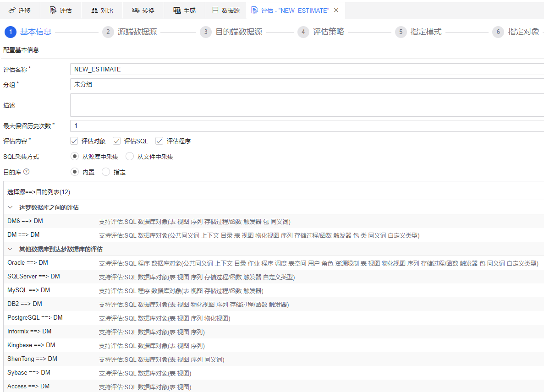Click the NEW_ESTIMATE tab's document icon
This screenshot has height=392, width=544.
[x=254, y=11]
